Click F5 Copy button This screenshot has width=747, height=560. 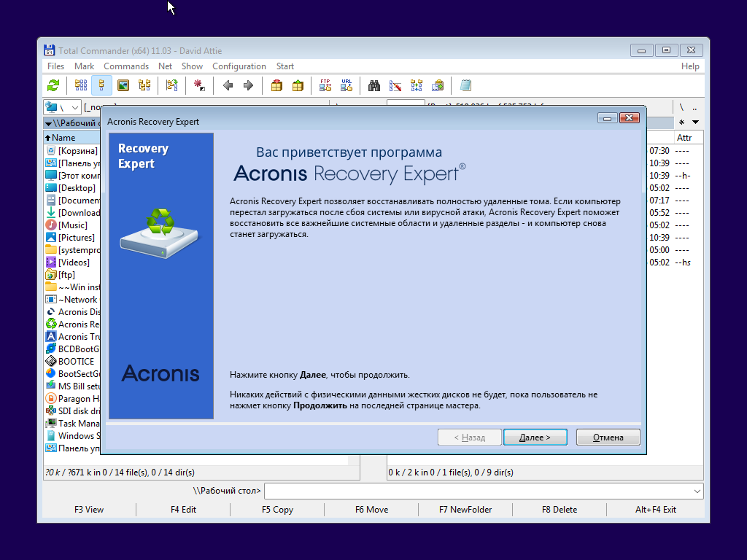pyautogui.click(x=277, y=510)
